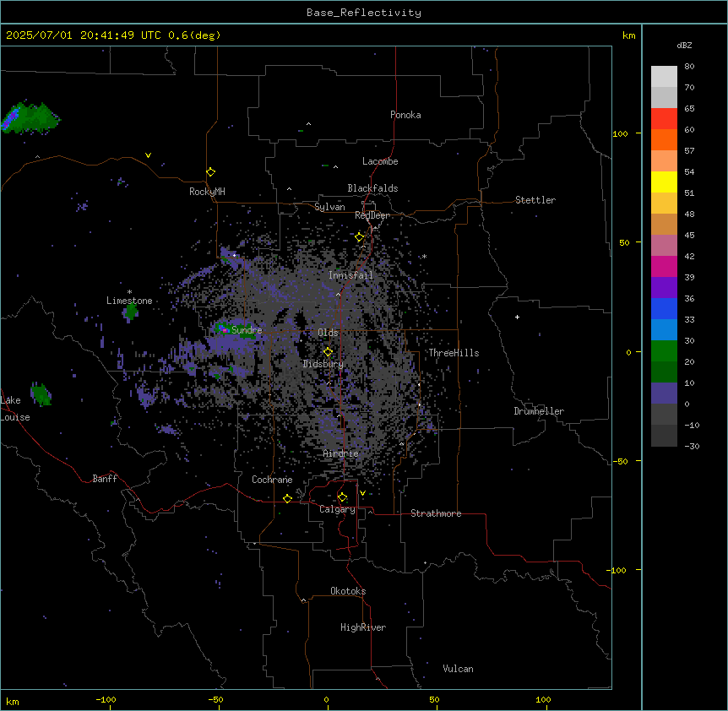Click the Lake Louise label

pyautogui.click(x=15, y=409)
